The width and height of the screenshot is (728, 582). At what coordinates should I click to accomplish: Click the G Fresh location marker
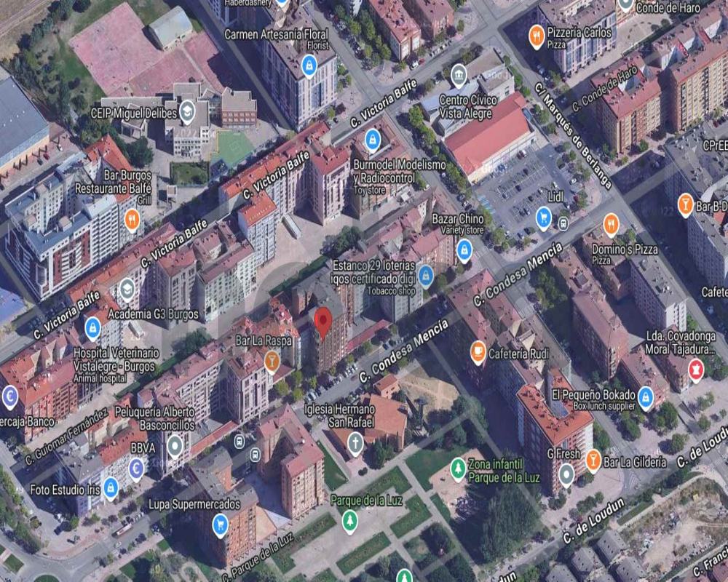tap(566, 475)
